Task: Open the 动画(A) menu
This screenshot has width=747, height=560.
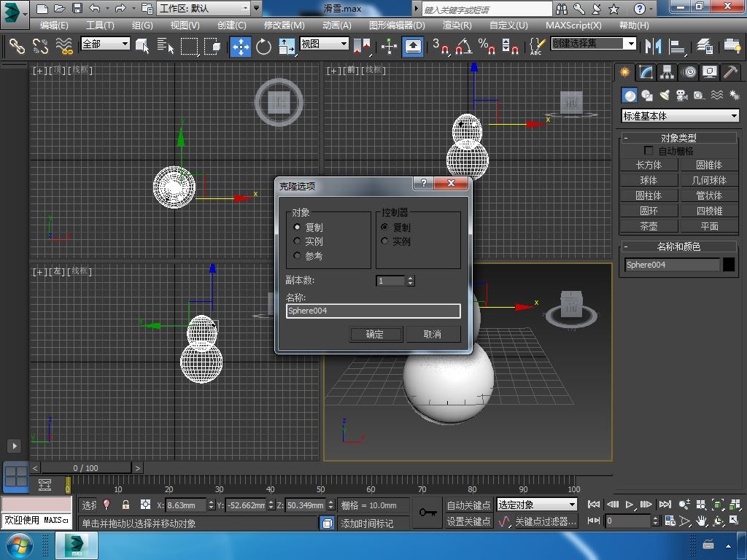Action: click(337, 26)
